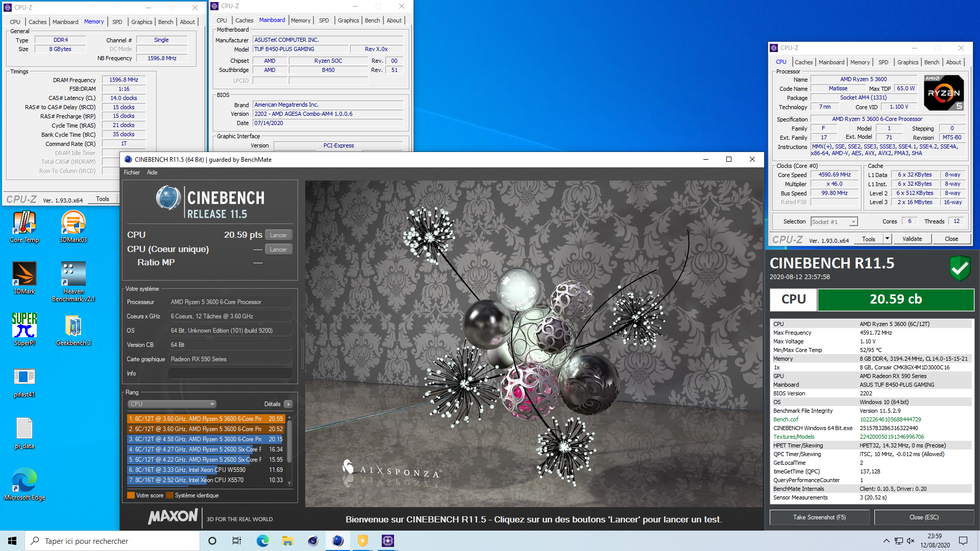Select ranking row 4 Ryzen 5 2600 16.34
980x551 pixels.
[206, 449]
